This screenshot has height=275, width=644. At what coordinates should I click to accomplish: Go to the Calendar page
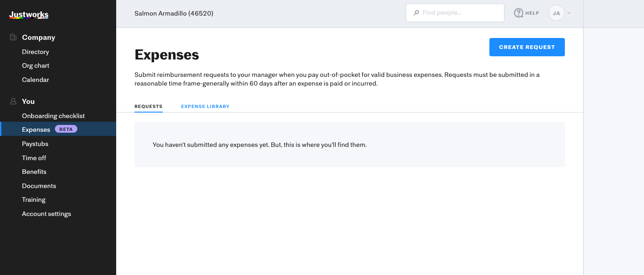click(x=35, y=80)
